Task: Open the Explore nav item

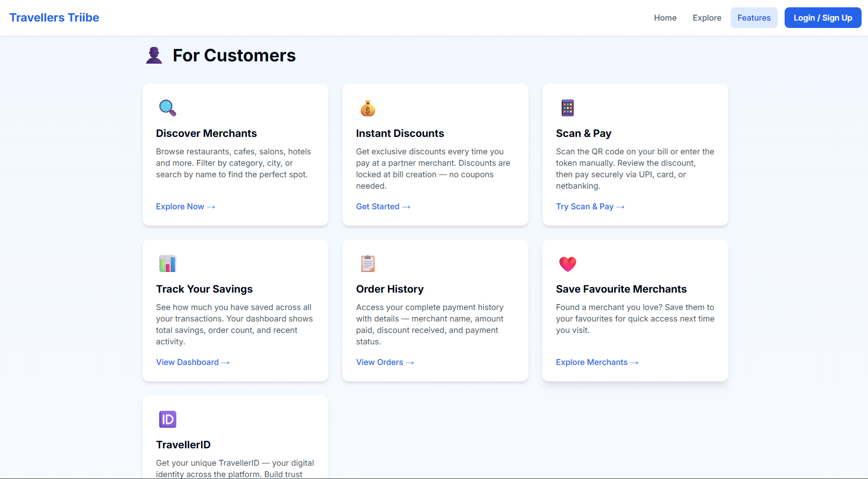Action: (707, 18)
